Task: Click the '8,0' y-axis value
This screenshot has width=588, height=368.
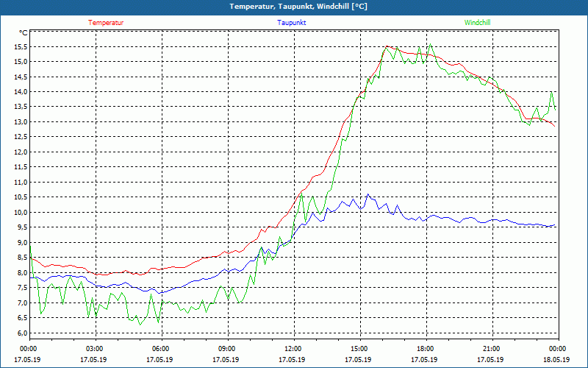Action: pyautogui.click(x=23, y=272)
